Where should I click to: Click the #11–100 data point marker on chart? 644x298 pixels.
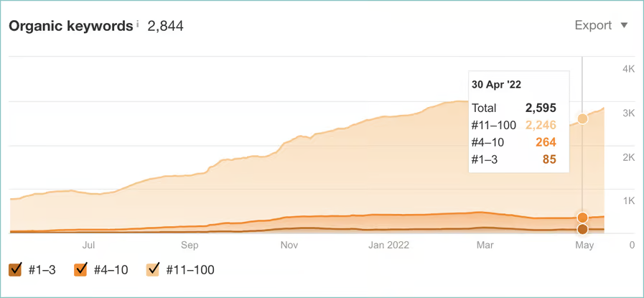(582, 118)
